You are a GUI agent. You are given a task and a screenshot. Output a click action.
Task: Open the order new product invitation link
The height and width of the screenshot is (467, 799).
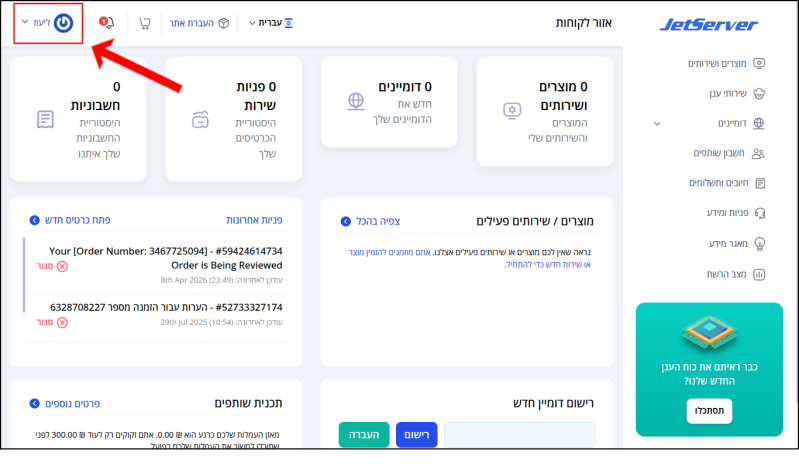(x=469, y=258)
